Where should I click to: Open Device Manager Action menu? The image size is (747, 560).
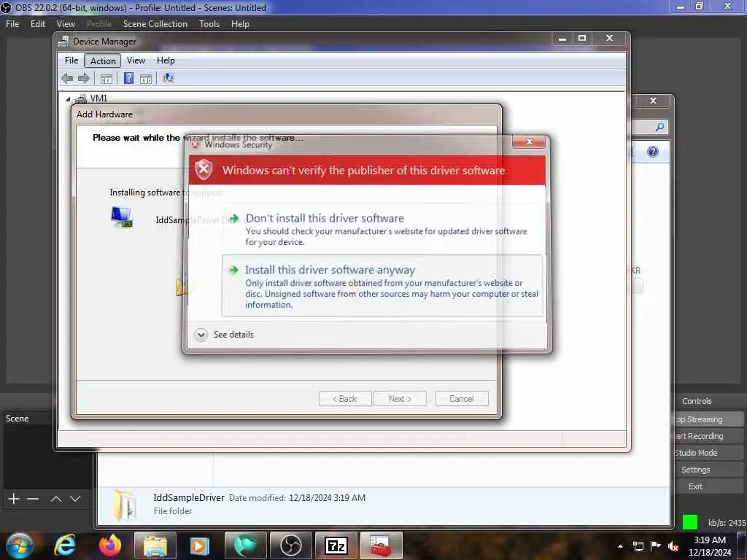[x=103, y=61]
